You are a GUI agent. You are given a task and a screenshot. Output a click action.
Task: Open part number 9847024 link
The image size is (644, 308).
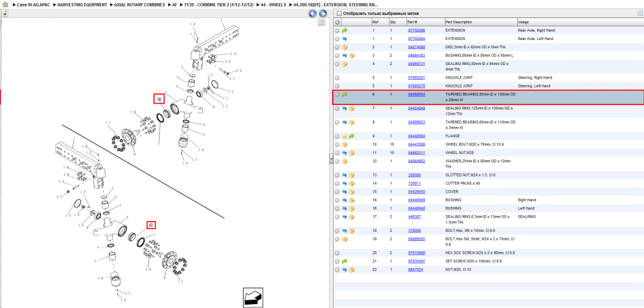click(x=415, y=270)
